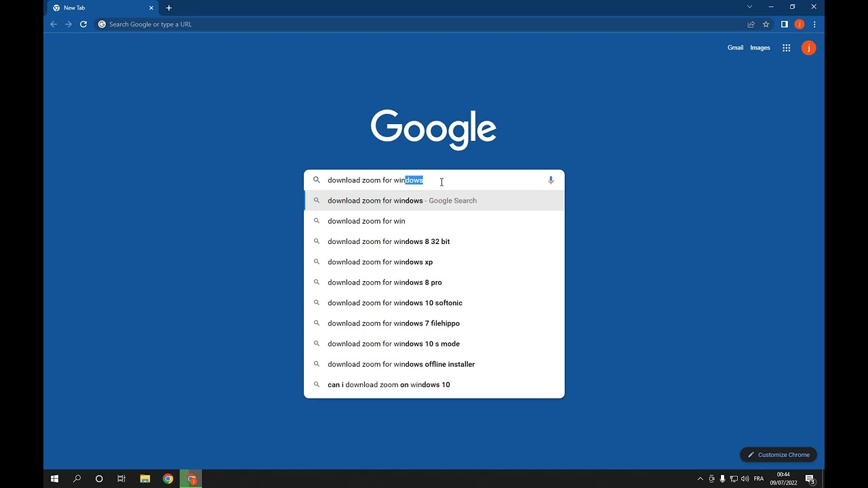Switch FRA keyboard language indicator
This screenshot has width=868, height=488.
coord(759,479)
